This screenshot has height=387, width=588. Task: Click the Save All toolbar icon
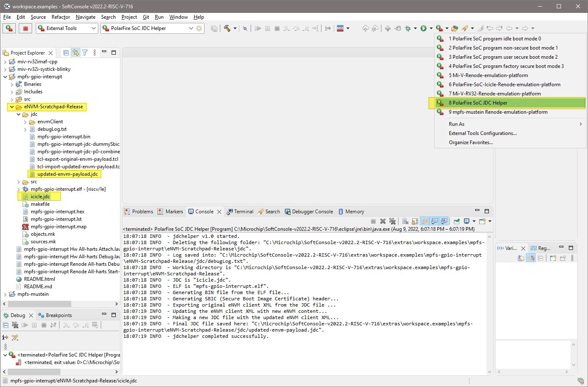(x=214, y=28)
